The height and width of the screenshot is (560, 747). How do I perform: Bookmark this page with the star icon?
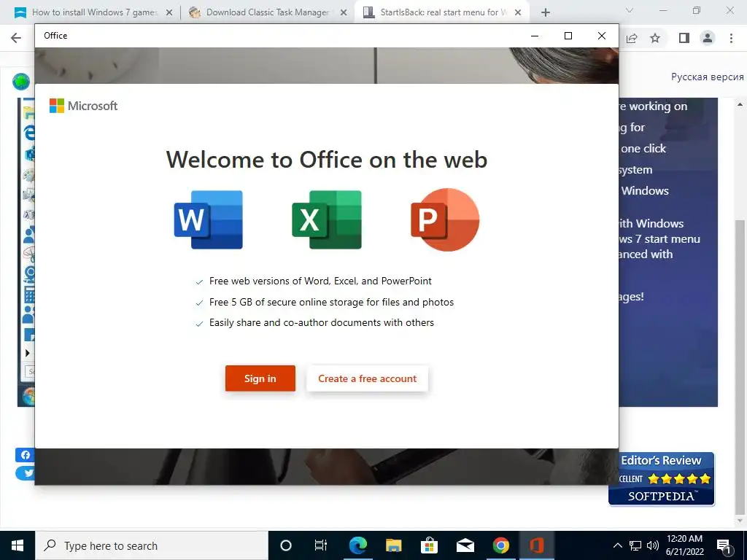click(655, 38)
